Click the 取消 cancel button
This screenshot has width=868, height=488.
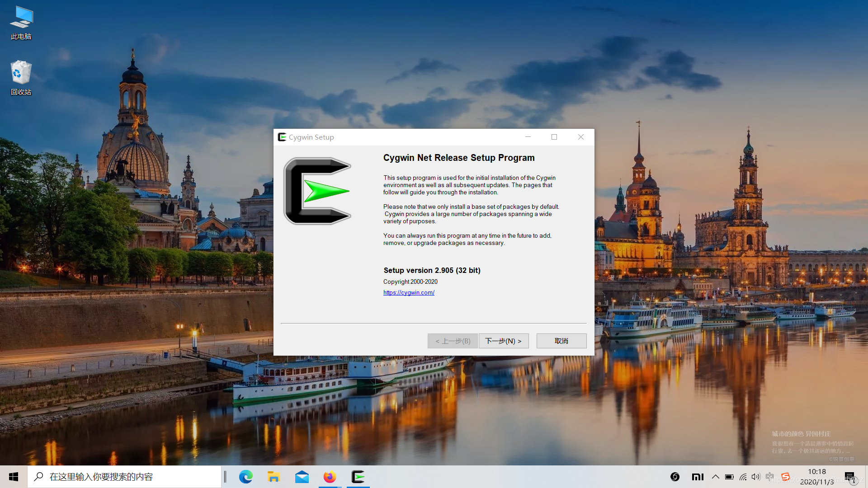(561, 341)
